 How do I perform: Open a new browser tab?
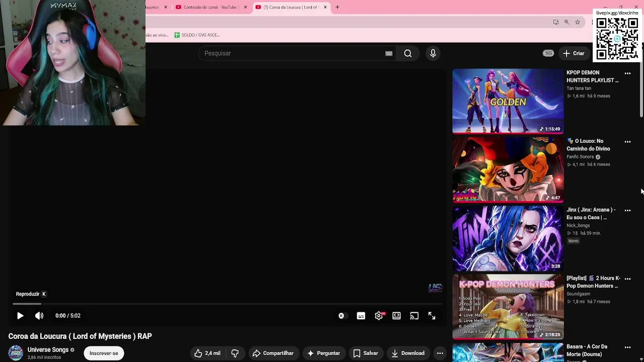(338, 7)
